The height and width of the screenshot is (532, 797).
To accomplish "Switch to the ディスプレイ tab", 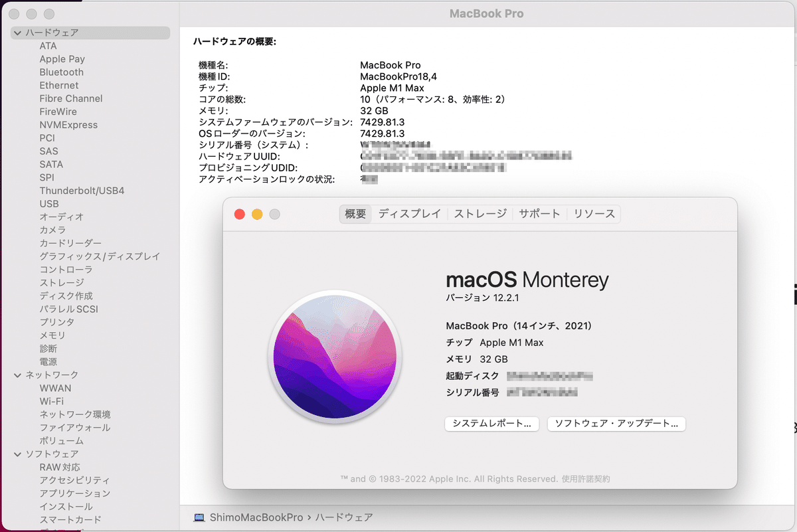I will click(x=410, y=214).
